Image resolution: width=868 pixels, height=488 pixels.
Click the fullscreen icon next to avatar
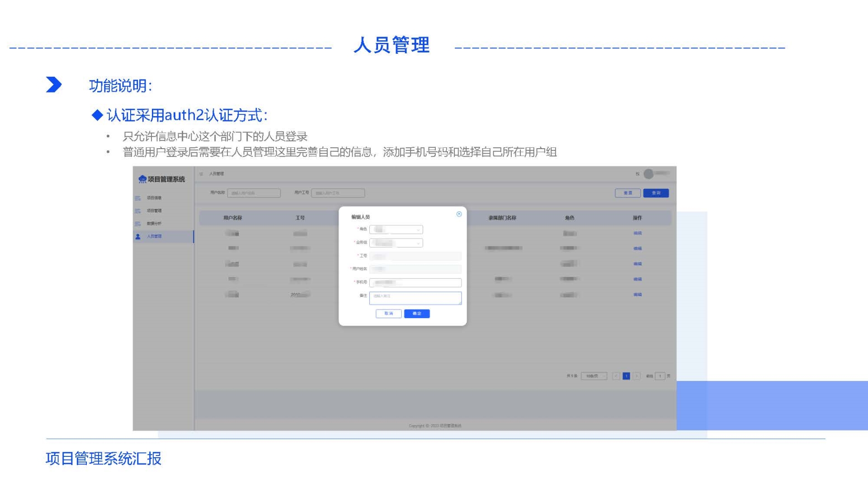(637, 174)
